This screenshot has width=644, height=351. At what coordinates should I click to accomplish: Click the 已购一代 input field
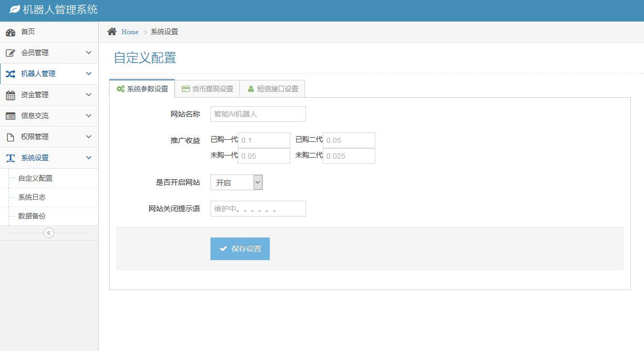point(263,140)
